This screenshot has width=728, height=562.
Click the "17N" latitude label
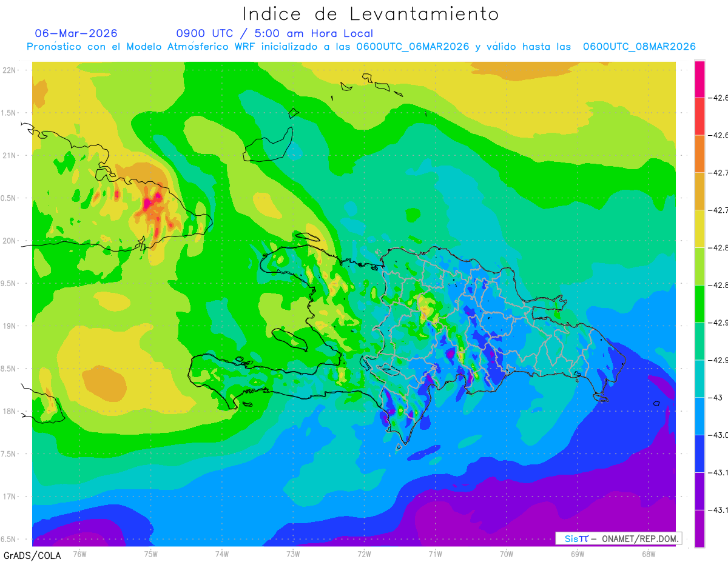point(9,497)
